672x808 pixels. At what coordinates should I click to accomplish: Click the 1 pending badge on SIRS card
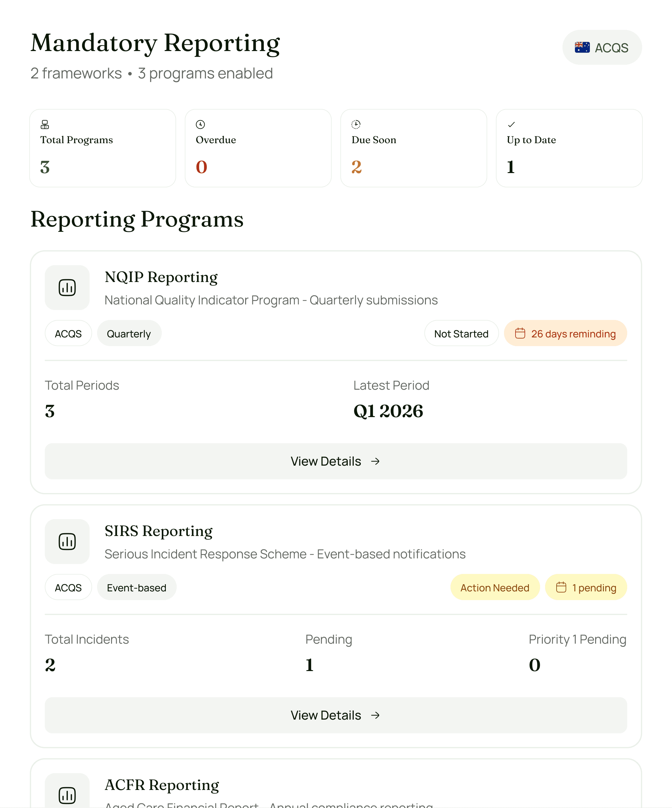[x=586, y=587]
